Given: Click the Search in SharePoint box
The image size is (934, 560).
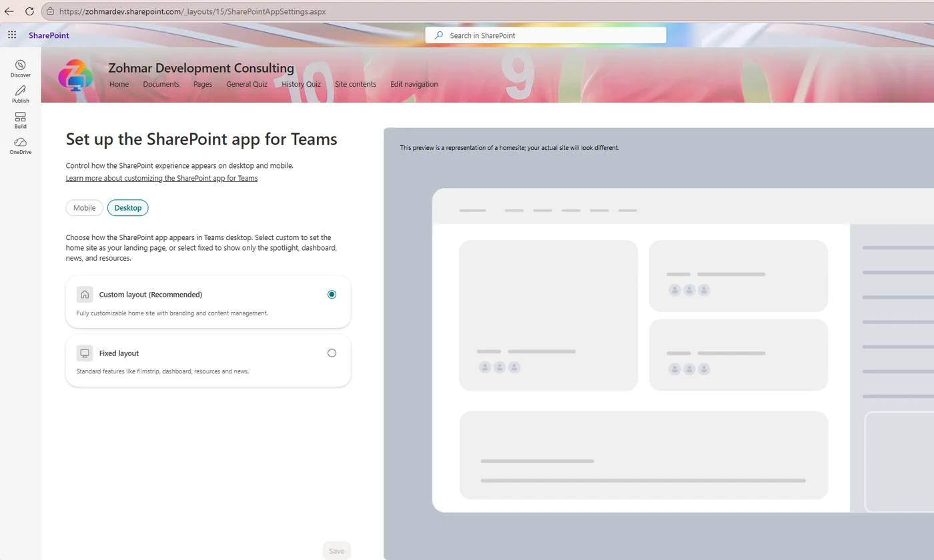Looking at the screenshot, I should (546, 35).
